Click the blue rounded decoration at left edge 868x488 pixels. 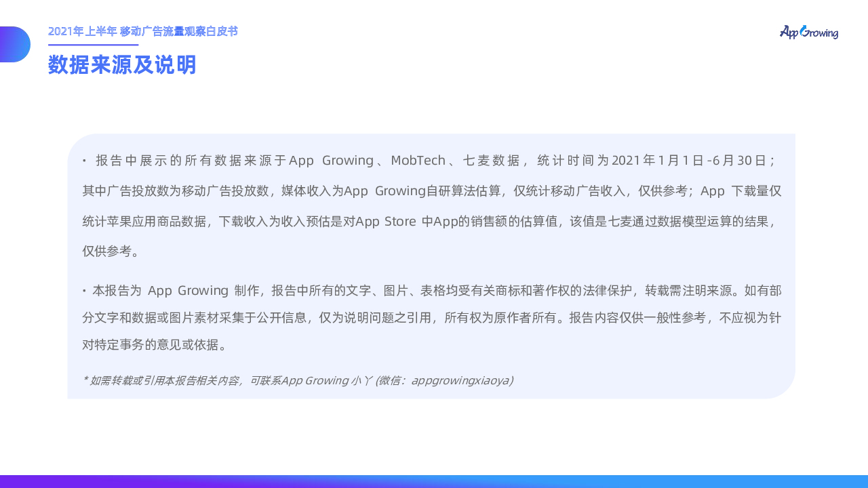point(14,44)
